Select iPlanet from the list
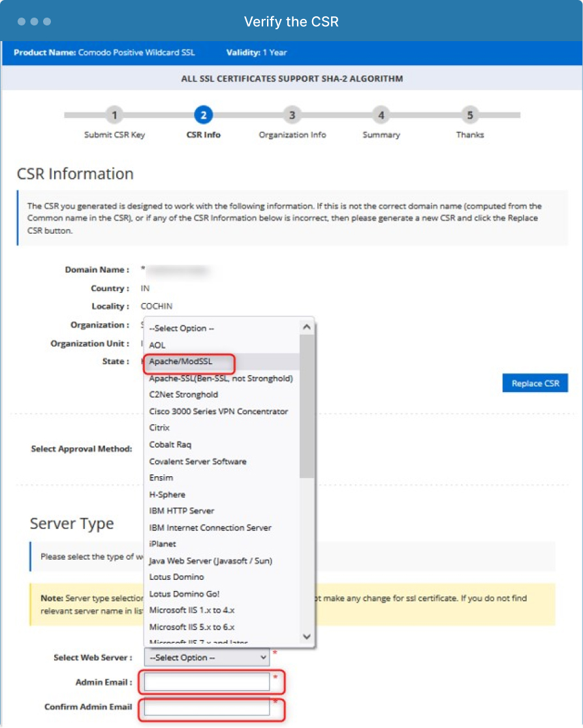This screenshot has height=728, width=583. coord(223,543)
